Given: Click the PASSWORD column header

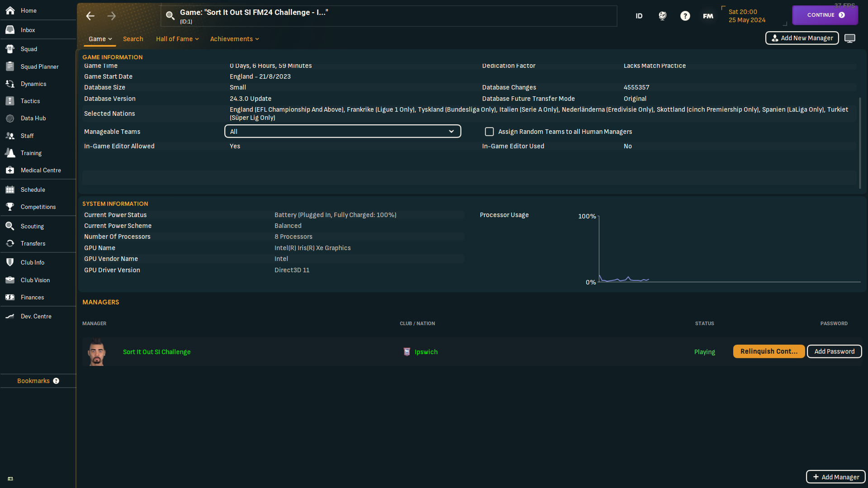Looking at the screenshot, I should click(x=834, y=323).
